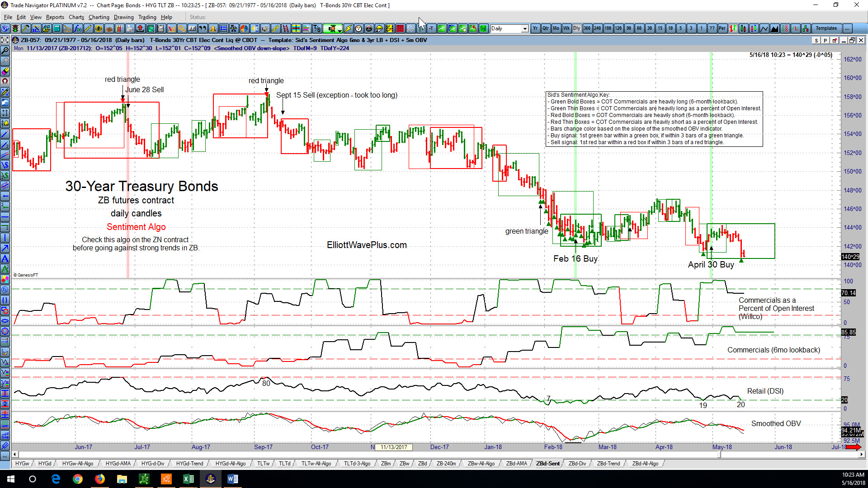Click the S button in chart header
The image size is (868, 488).
(x=816, y=40)
